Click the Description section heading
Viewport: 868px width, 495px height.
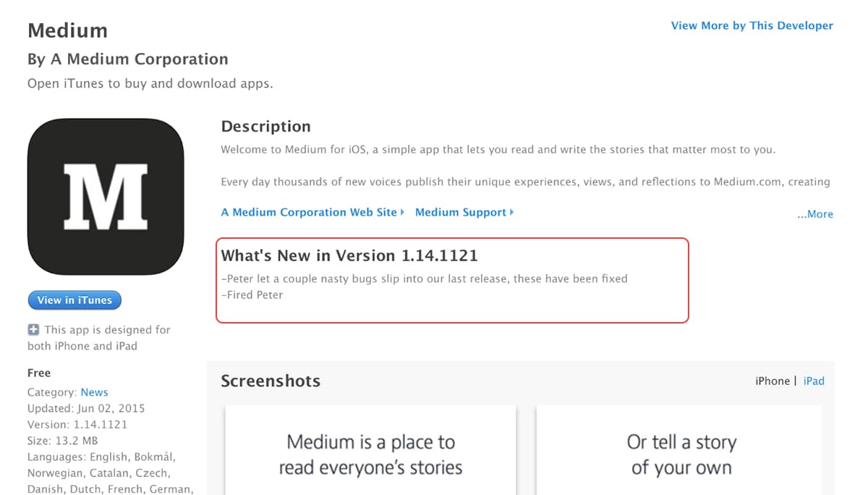[x=265, y=127]
